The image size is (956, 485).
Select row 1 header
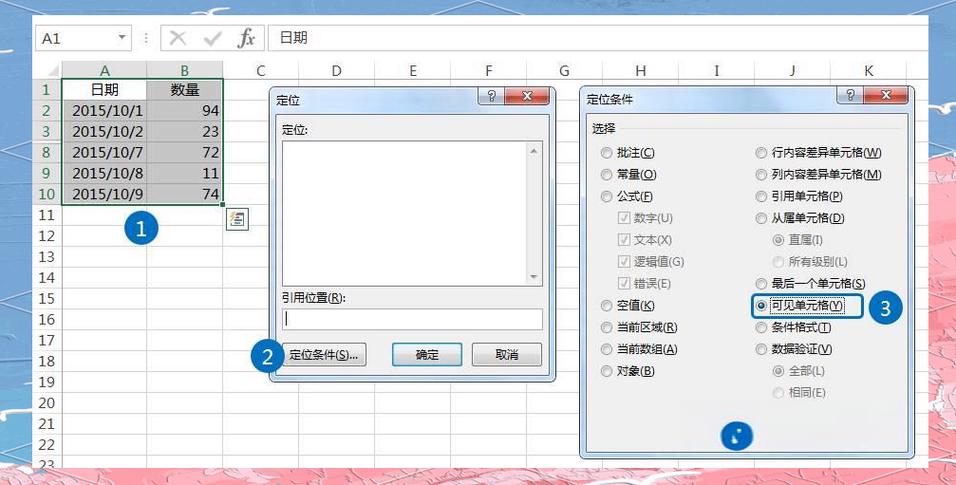(46, 90)
